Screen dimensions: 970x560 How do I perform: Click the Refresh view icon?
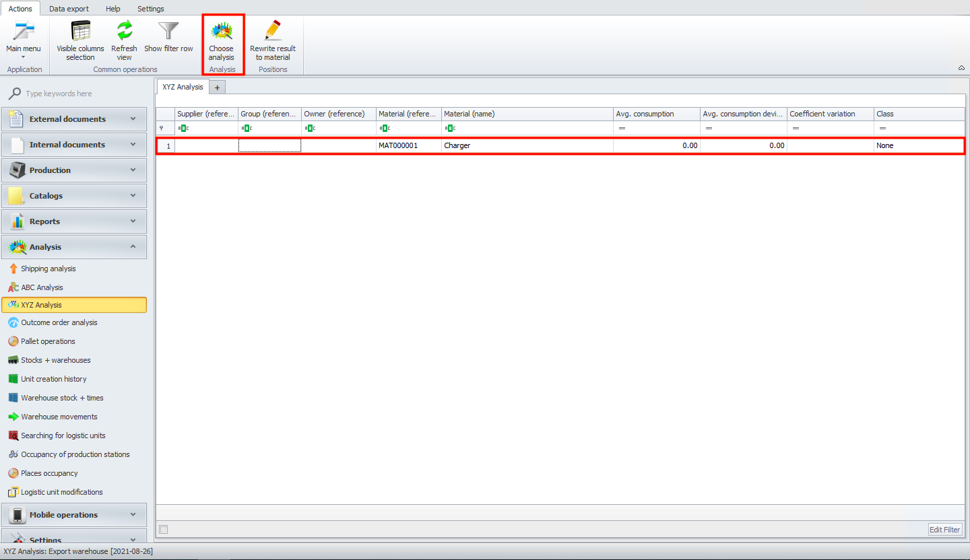coord(124,40)
